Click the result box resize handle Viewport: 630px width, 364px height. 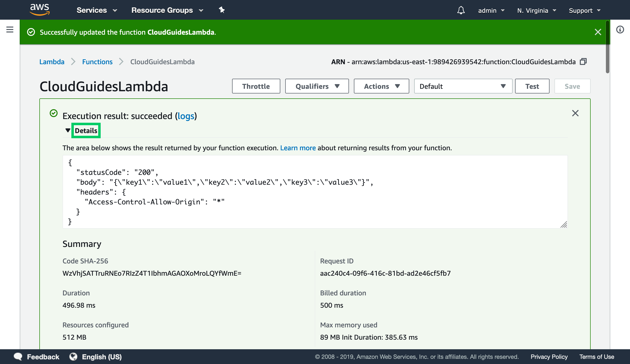click(x=564, y=225)
